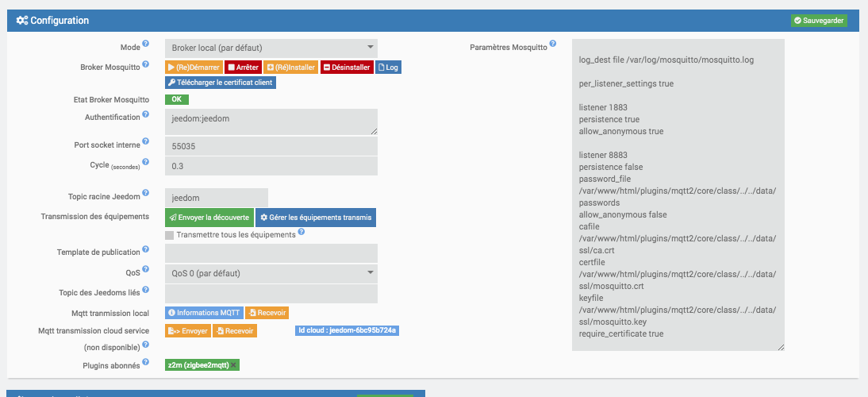Click Envoyer in Mqtt transmission cloud row
This screenshot has height=397, width=868.
coord(188,331)
